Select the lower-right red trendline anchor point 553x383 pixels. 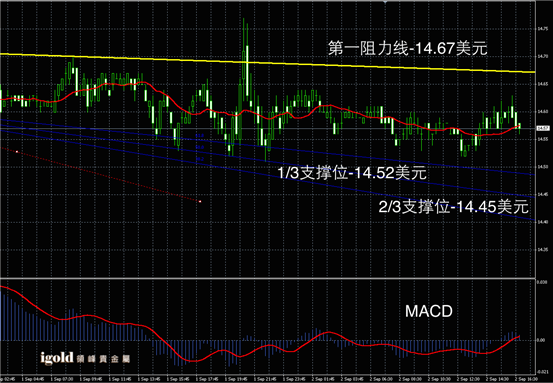(x=200, y=201)
